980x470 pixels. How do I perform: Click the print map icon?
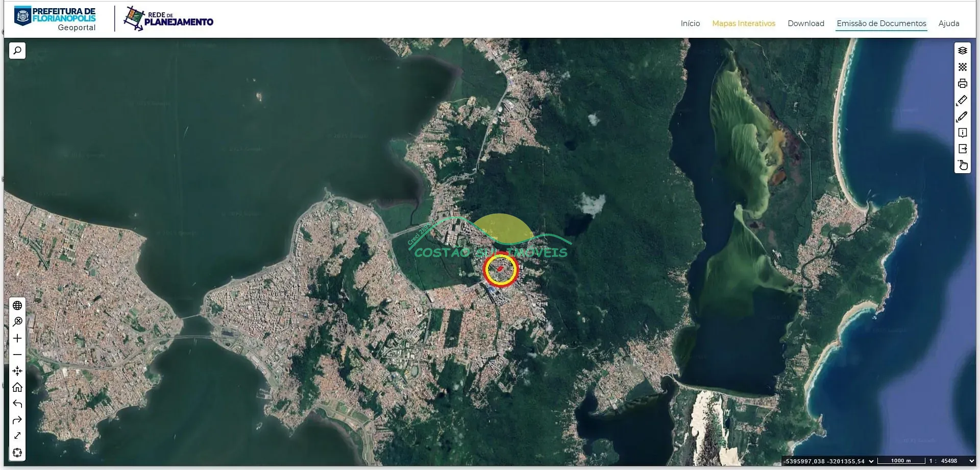coord(962,83)
